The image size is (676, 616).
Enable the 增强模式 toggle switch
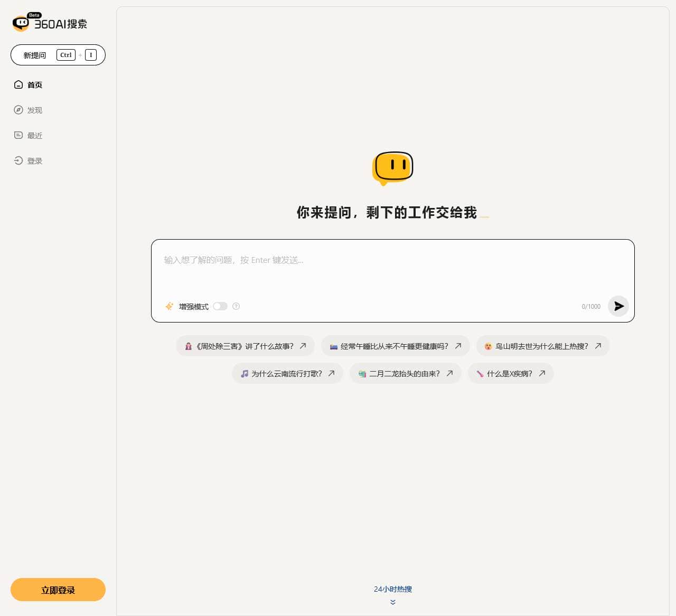point(220,306)
